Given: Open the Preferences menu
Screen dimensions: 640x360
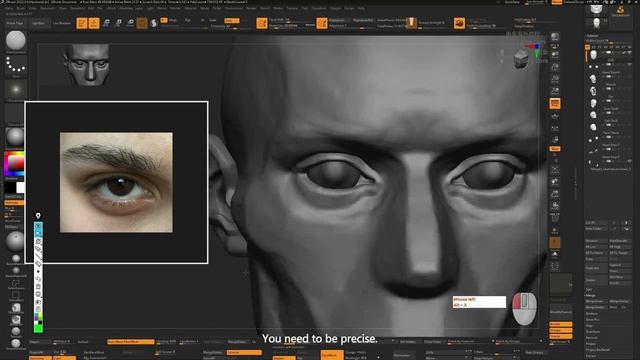Looking at the screenshot, I should [x=234, y=8].
